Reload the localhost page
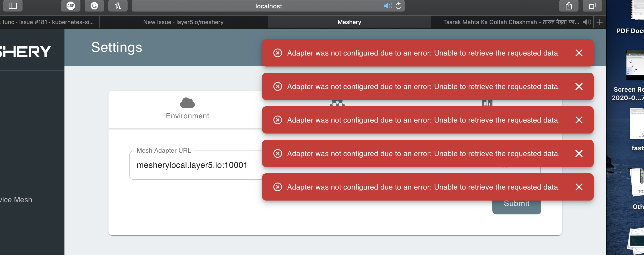Screen dimensions: 644x255 (399, 6)
